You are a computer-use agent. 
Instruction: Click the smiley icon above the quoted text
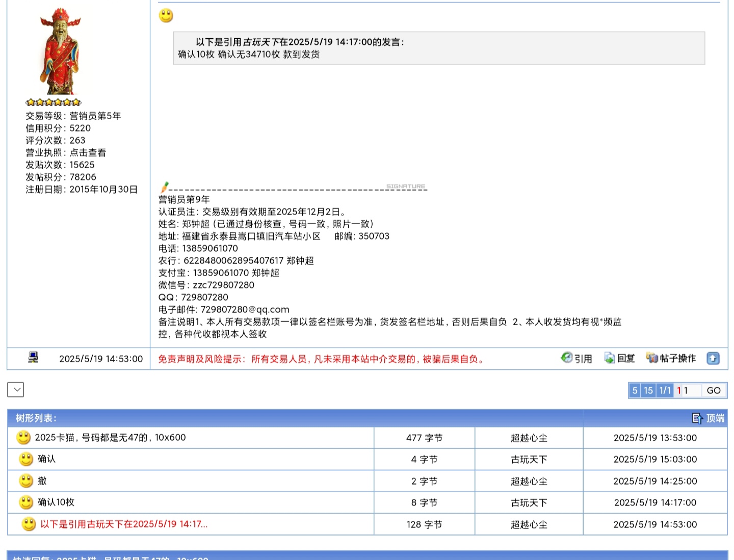166,16
